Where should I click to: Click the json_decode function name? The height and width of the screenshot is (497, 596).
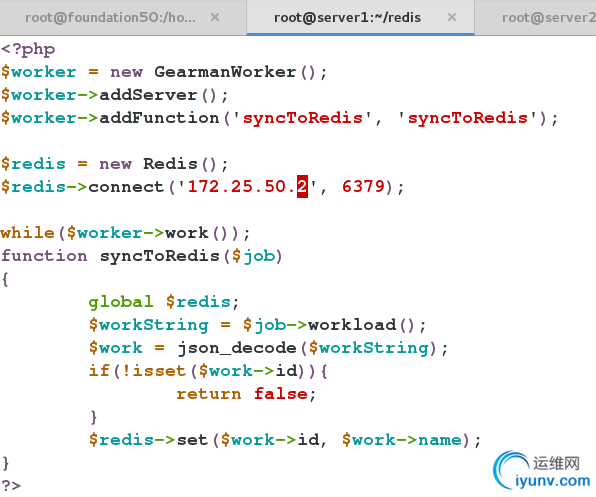coord(237,348)
